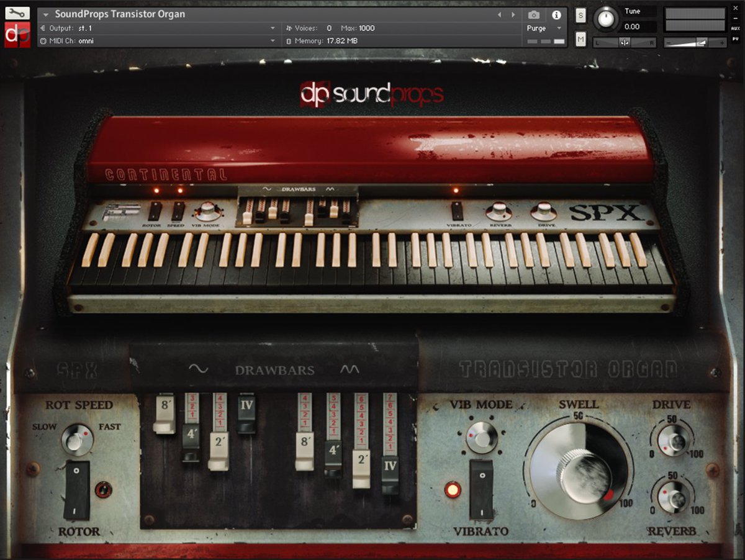Go to the previous instrument arrow
The image size is (745, 560).
tap(500, 15)
